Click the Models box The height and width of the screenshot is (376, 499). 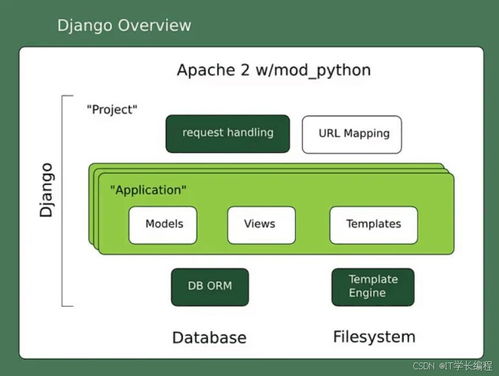pyautogui.click(x=163, y=225)
